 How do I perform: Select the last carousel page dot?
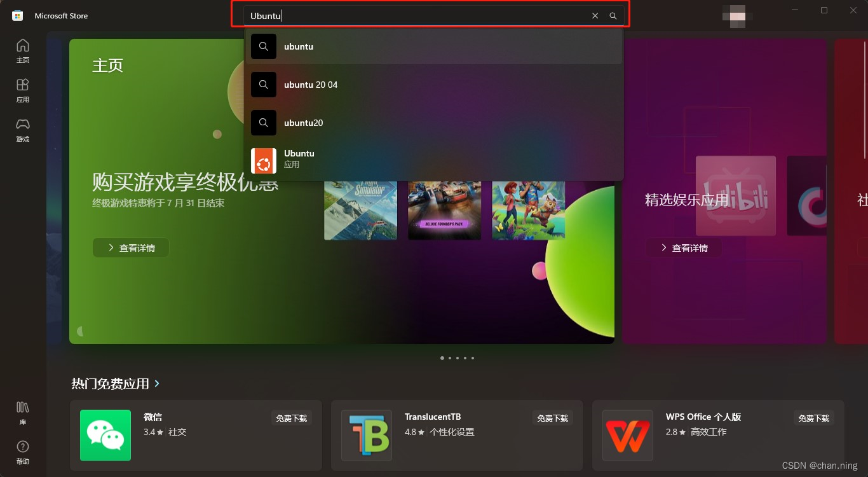(x=473, y=358)
